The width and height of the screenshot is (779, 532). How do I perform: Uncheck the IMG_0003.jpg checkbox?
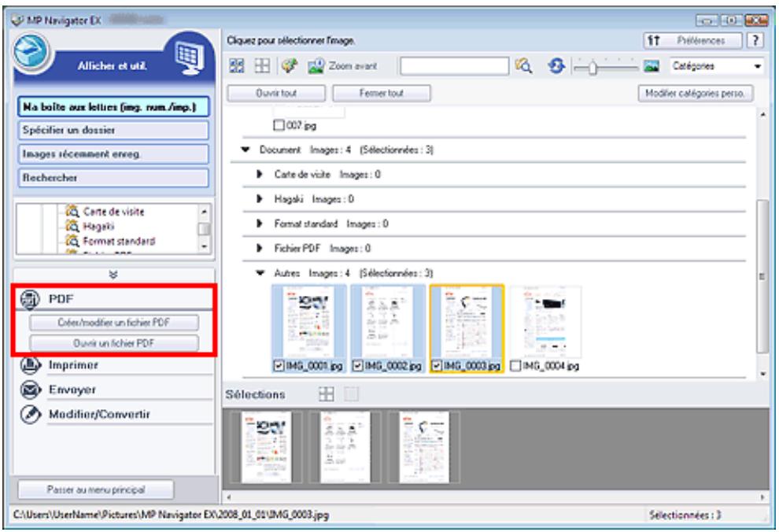coord(436,366)
